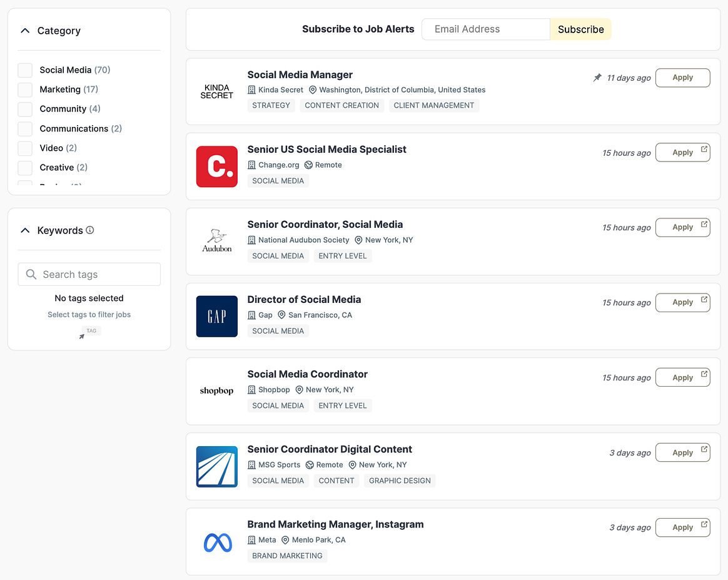Click the Search tags input field
Viewport: 728px width, 580px height.
[89, 275]
